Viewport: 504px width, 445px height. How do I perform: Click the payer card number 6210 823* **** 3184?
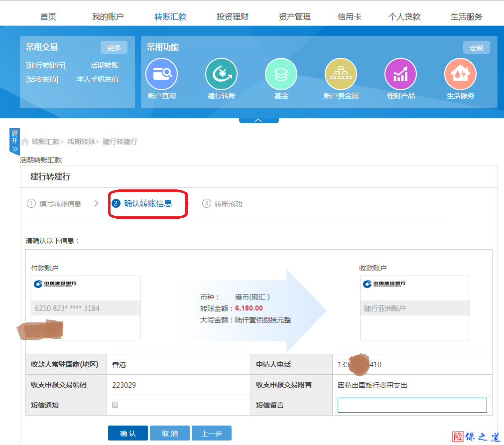click(x=67, y=308)
